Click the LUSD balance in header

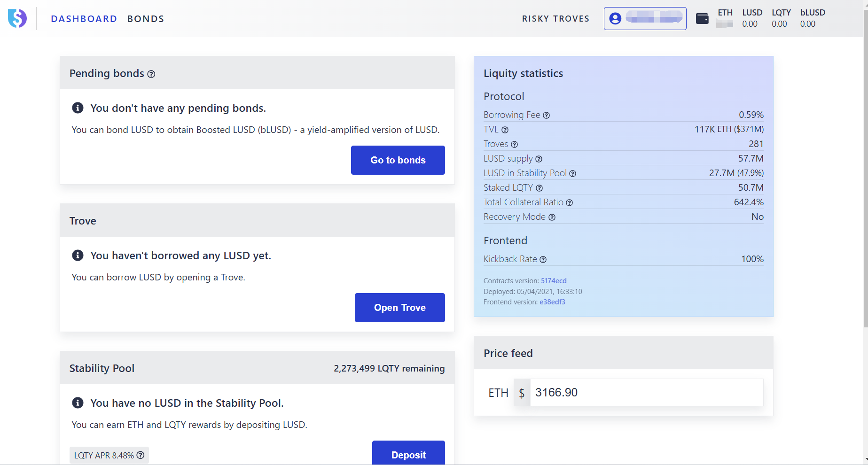(x=752, y=18)
